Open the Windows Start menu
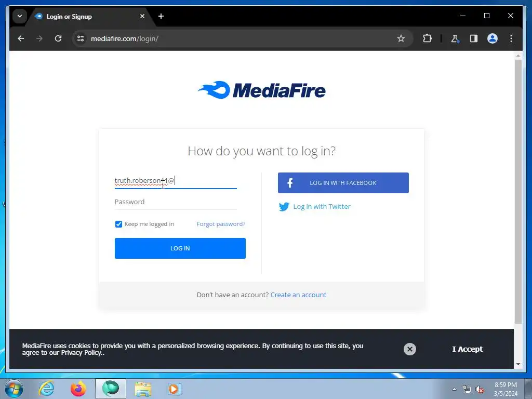Viewport: 532px width, 399px height. [14, 389]
